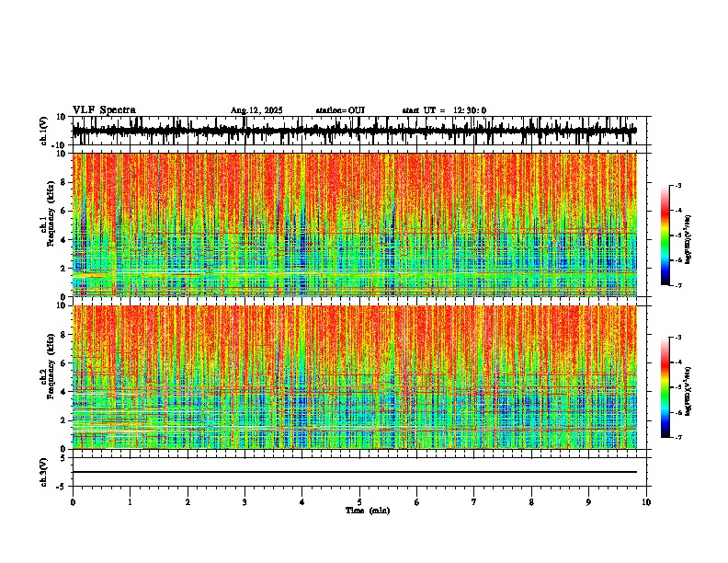Click the flat ch.3 voltage line
This screenshot has width=728, height=563.
[x=354, y=472]
